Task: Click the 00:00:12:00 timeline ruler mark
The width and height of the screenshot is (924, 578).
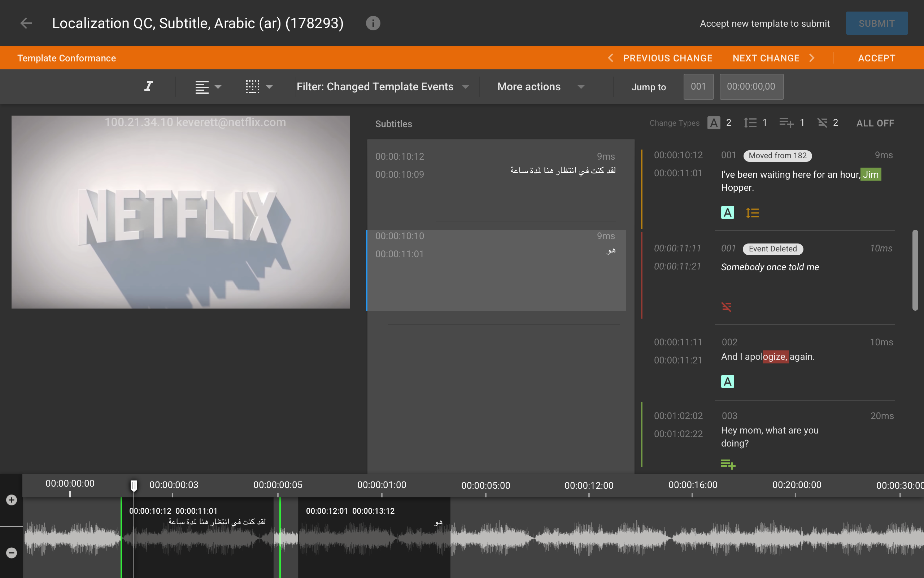Action: (x=589, y=486)
